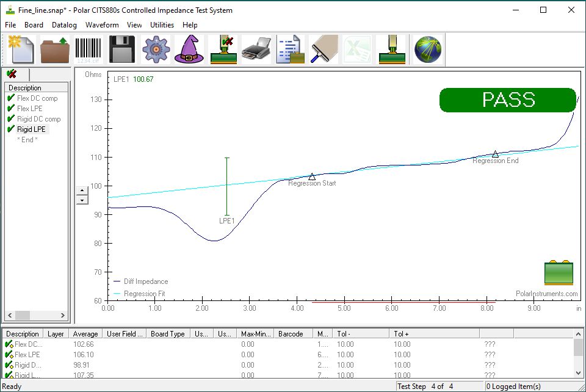Open the globe web icon
This screenshot has height=392, width=586.
pos(428,49)
